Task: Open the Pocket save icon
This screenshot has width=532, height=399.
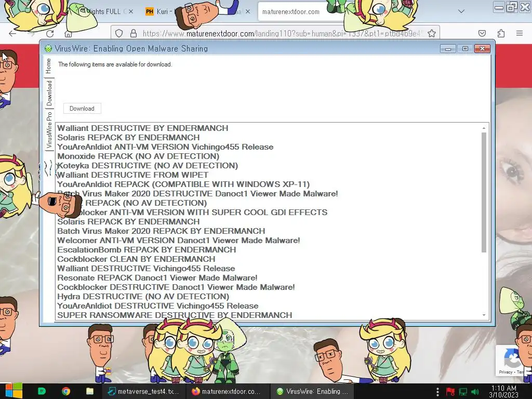Action: [x=482, y=33]
